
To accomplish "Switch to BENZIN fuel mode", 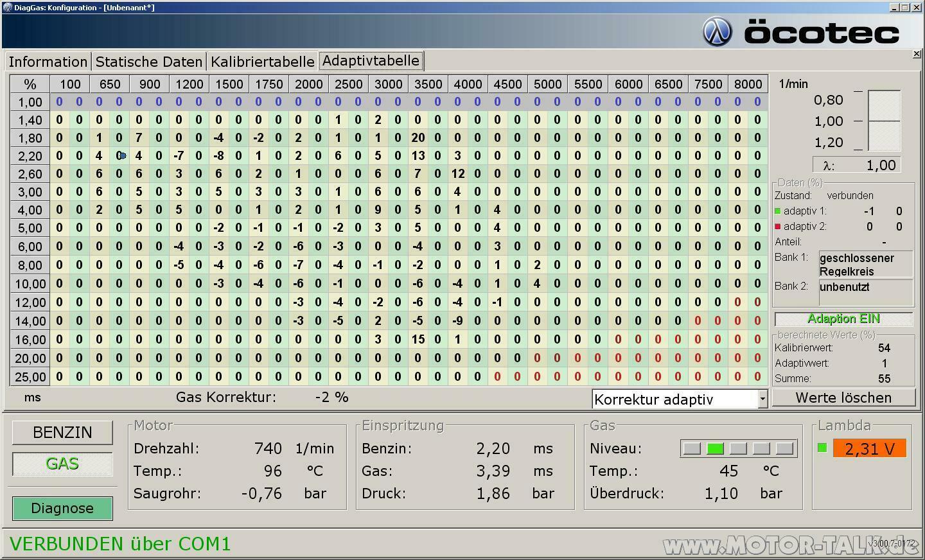I will [x=62, y=432].
